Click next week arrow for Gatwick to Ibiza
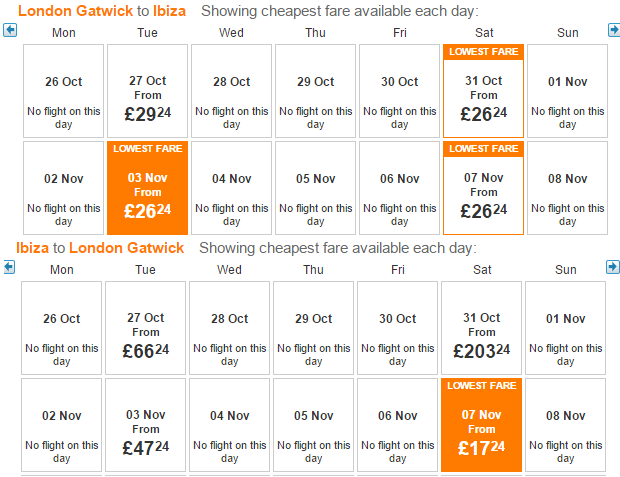The width and height of the screenshot is (620, 477). tap(614, 30)
